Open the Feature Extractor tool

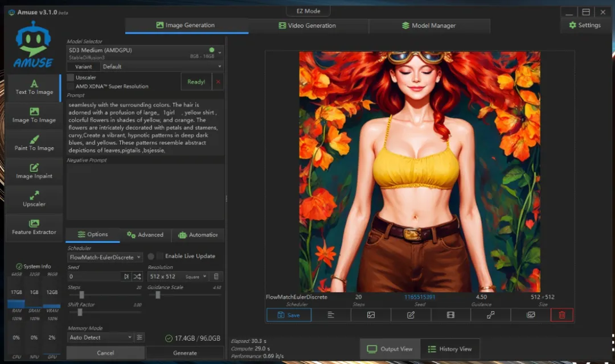[x=34, y=227]
